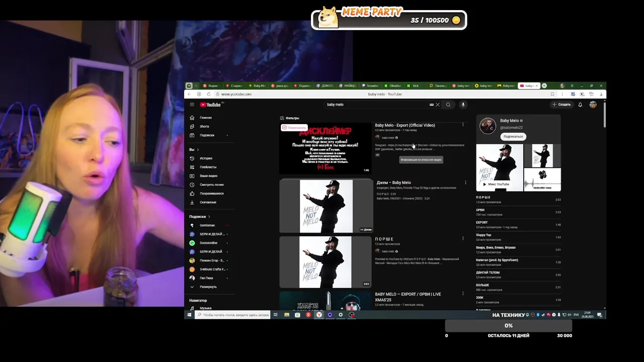Open more options for XMAS'25 live video

tap(463, 294)
